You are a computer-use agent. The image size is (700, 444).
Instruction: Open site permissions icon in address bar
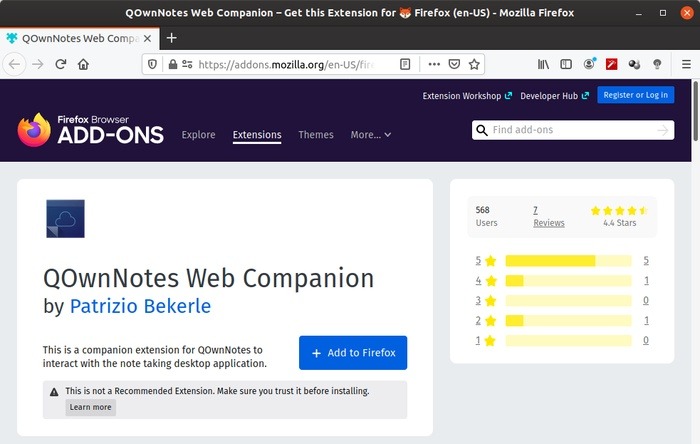pos(187,64)
